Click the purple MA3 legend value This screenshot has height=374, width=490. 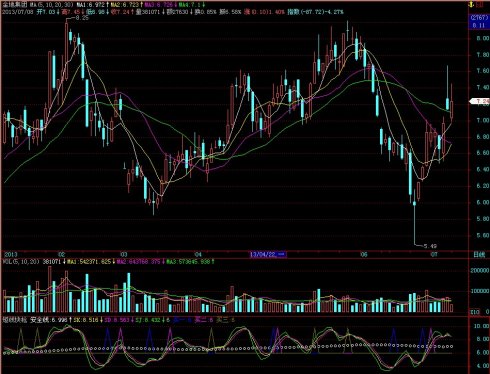160,5
